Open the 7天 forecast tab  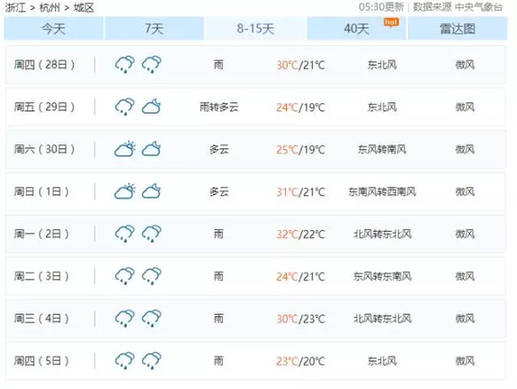[x=154, y=28]
